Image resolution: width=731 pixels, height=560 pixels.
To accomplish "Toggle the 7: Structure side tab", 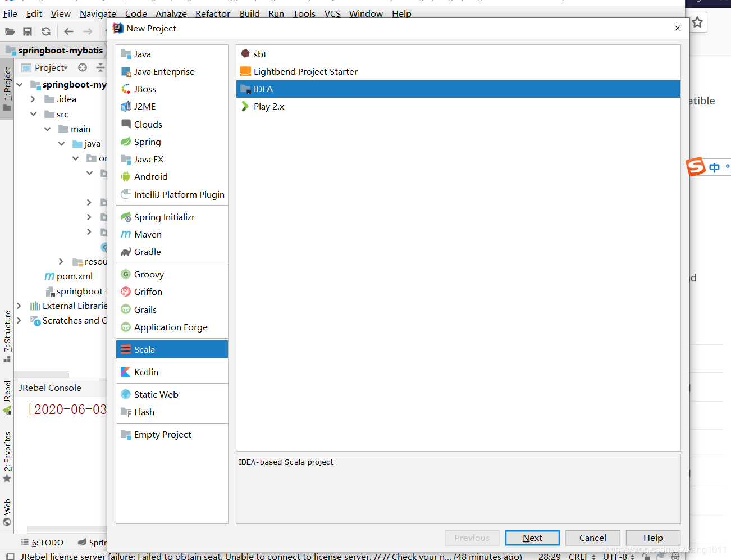I will coord(7,336).
